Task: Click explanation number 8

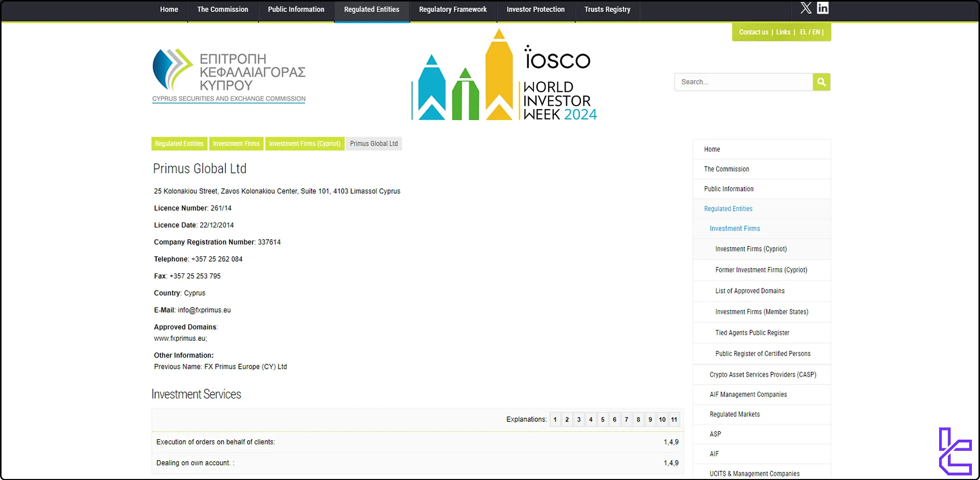Action: click(x=639, y=420)
